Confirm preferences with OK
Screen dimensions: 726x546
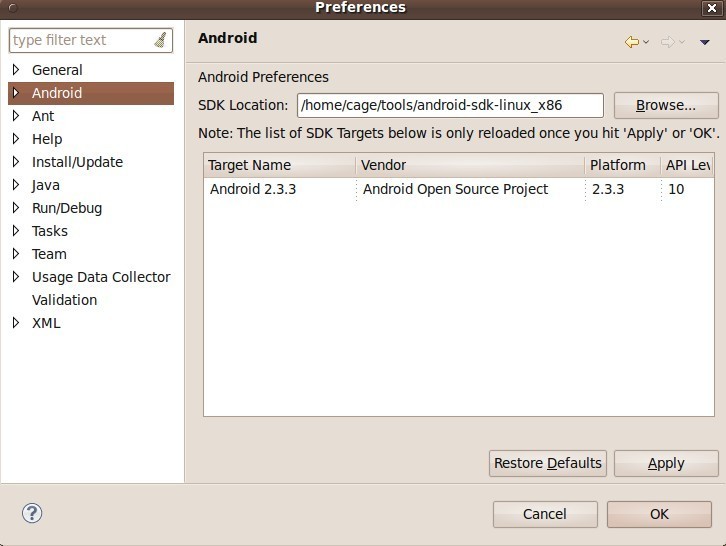tap(659, 514)
